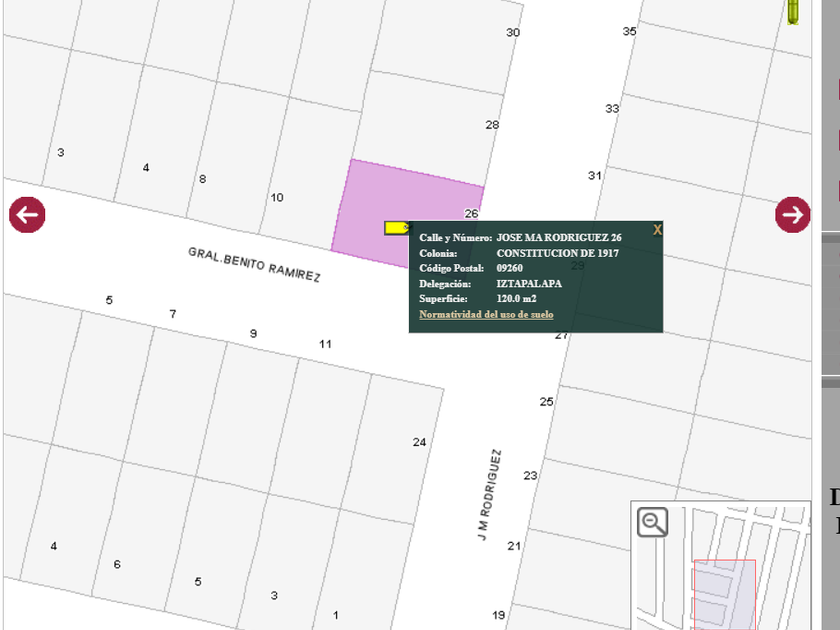Click parcel number 35 near the top

point(629,32)
